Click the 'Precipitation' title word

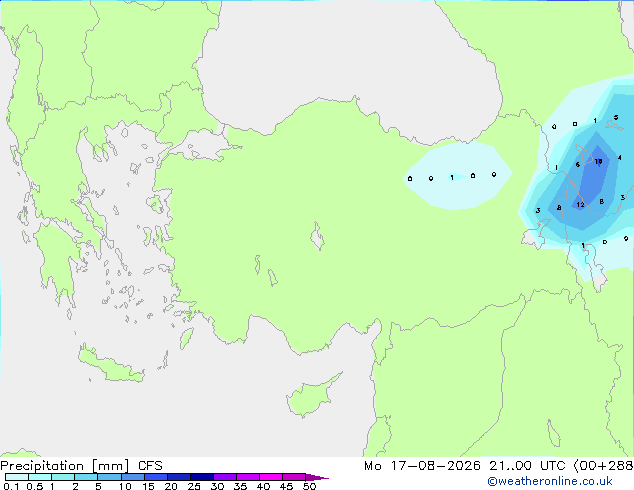42,466
